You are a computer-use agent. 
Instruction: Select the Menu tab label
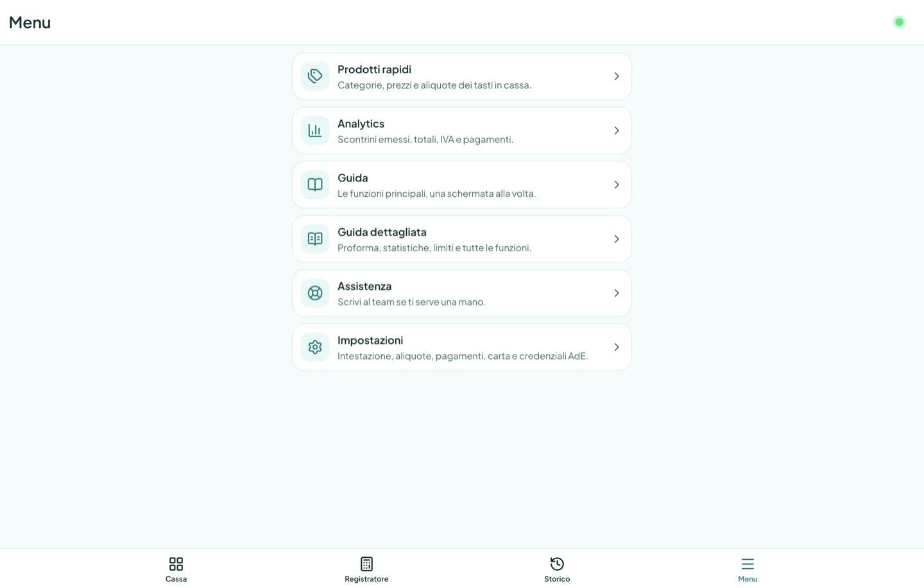coord(748,579)
